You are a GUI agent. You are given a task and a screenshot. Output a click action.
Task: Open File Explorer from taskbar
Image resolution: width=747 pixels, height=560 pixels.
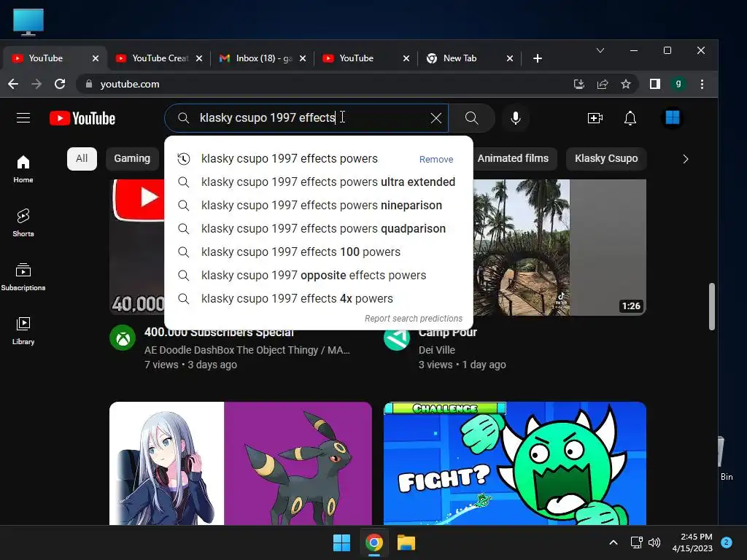point(406,542)
